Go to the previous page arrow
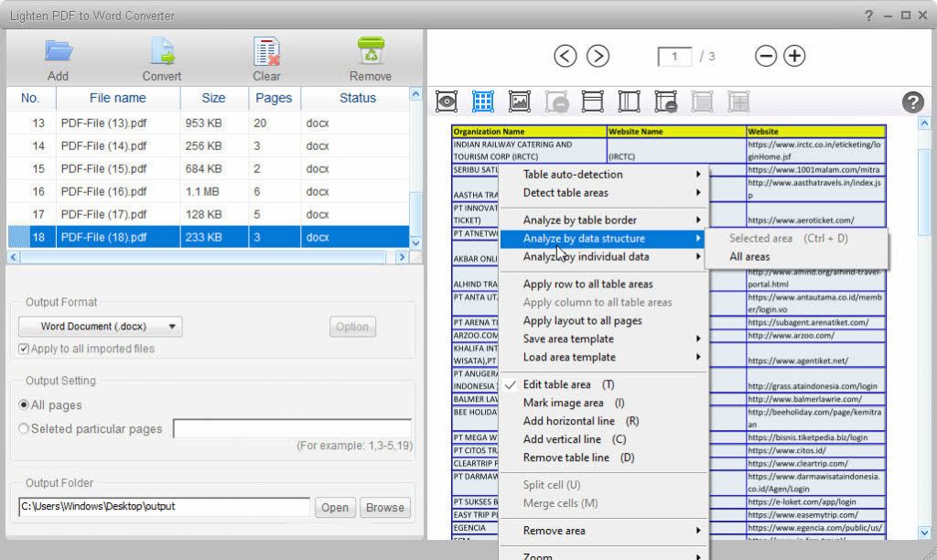 (565, 56)
